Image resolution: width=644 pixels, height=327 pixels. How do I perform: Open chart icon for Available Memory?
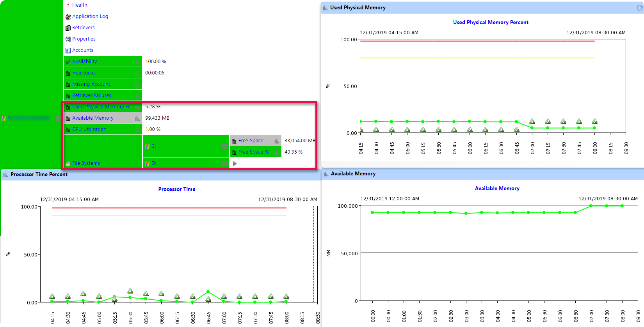pos(137,118)
